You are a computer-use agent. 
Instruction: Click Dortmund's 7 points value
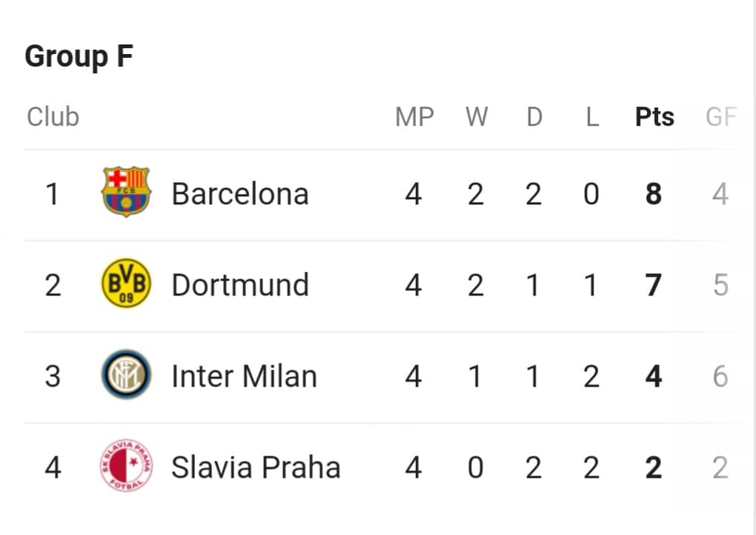click(x=654, y=285)
